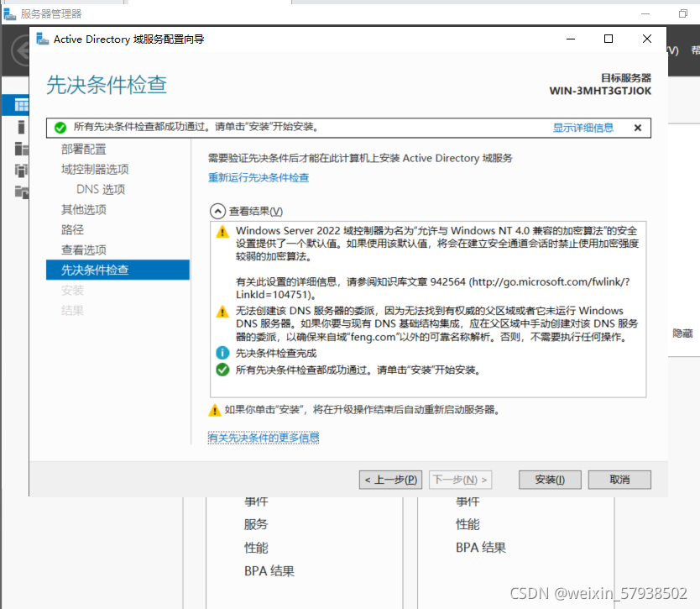Select DNS 选项 step
Image resolution: width=700 pixels, height=609 pixels.
point(101,190)
